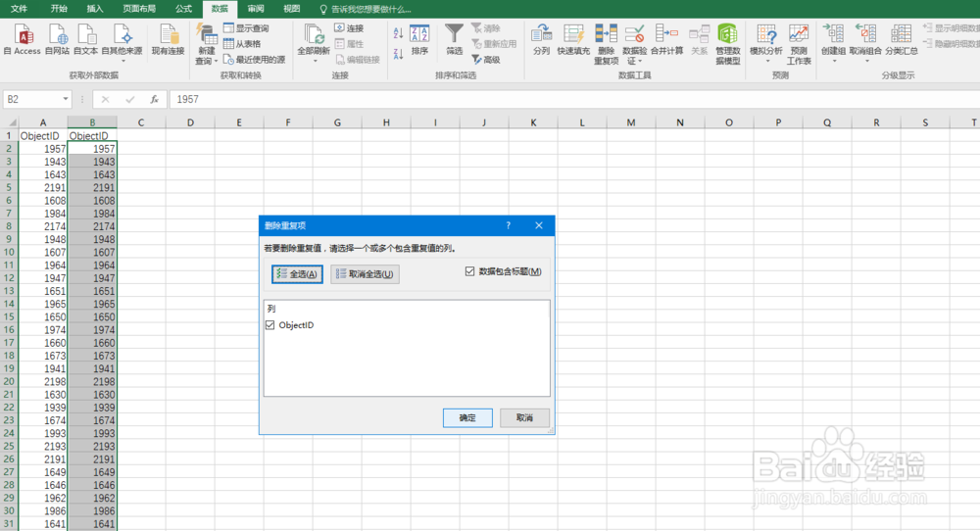
Task: Open the Name Box dropdown arrow
Action: click(65, 99)
